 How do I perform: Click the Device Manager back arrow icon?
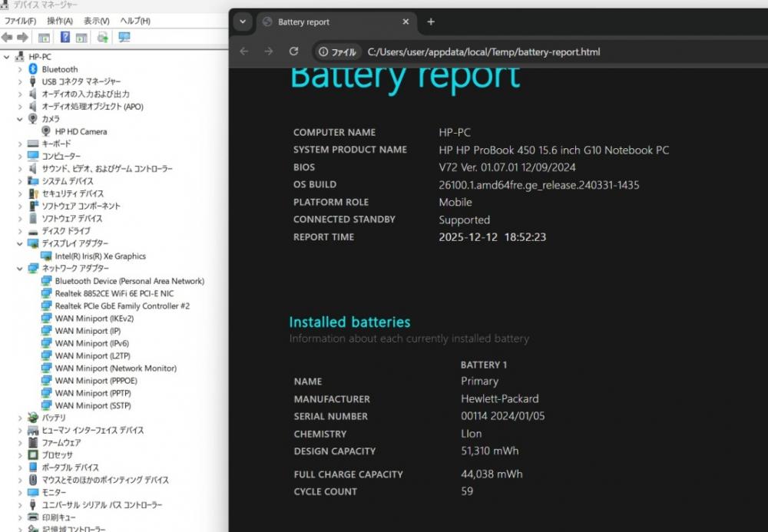7,37
